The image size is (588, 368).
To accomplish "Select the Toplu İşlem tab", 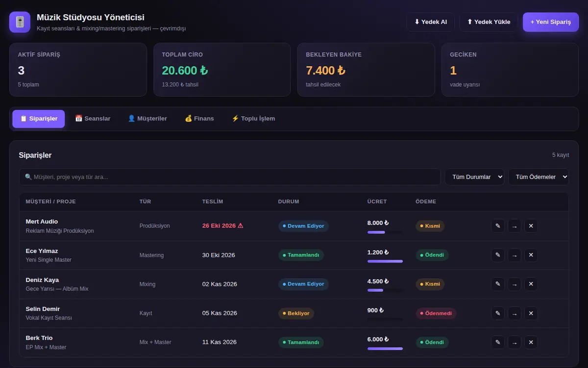I will [253, 119].
